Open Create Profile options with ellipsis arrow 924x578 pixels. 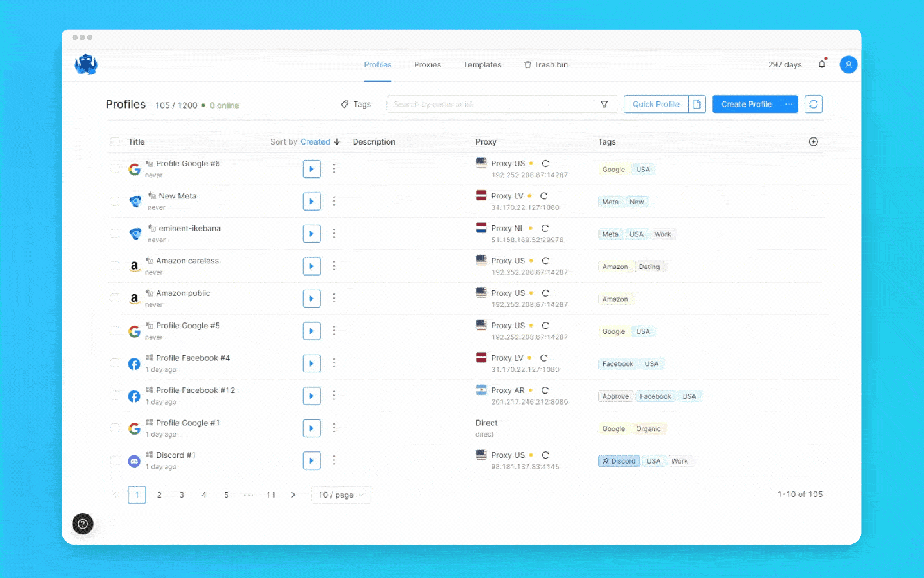point(788,103)
